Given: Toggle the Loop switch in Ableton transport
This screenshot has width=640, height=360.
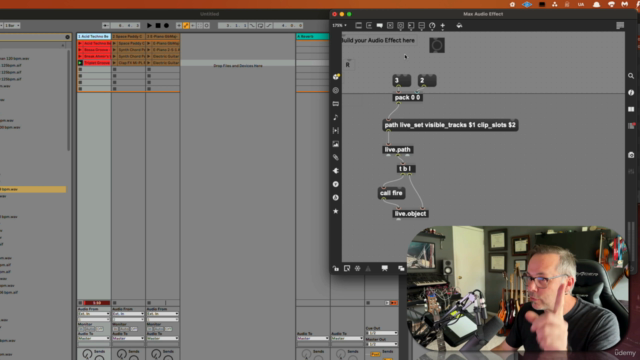Looking at the screenshot, I should [260, 25].
